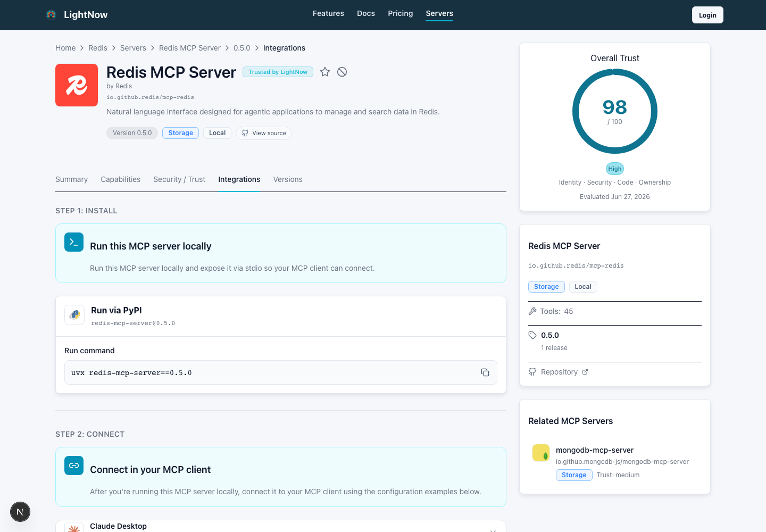Click the '1 release' text
This screenshot has width=766, height=532.
point(554,348)
